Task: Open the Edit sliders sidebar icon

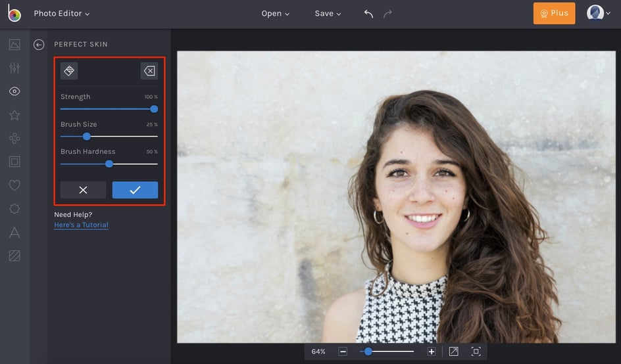Action: 14,68
